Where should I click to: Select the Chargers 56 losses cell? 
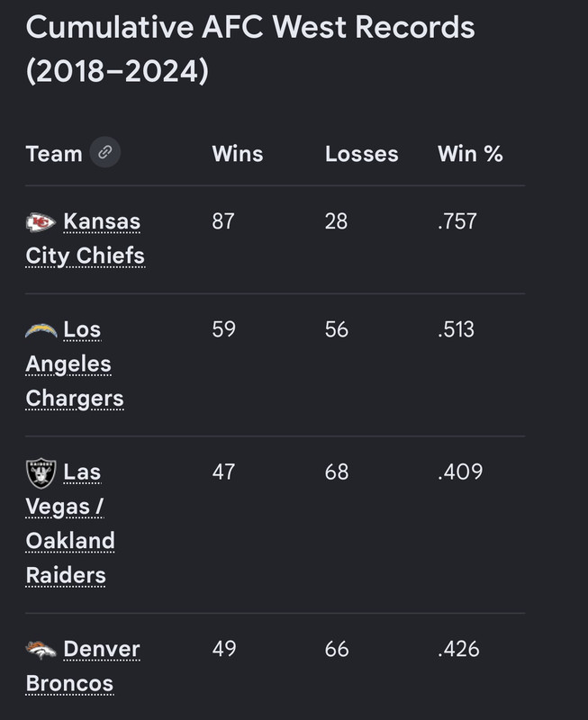(x=336, y=329)
